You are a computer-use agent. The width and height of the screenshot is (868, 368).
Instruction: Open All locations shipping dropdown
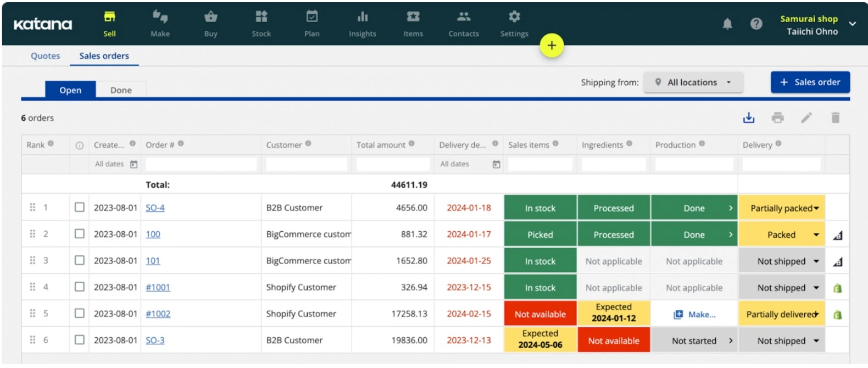pyautogui.click(x=693, y=82)
